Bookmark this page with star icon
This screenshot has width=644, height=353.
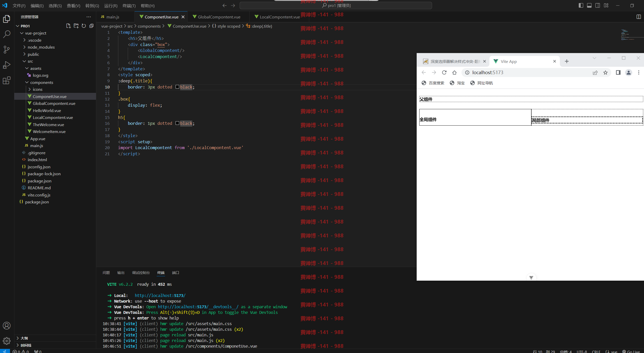[605, 72]
